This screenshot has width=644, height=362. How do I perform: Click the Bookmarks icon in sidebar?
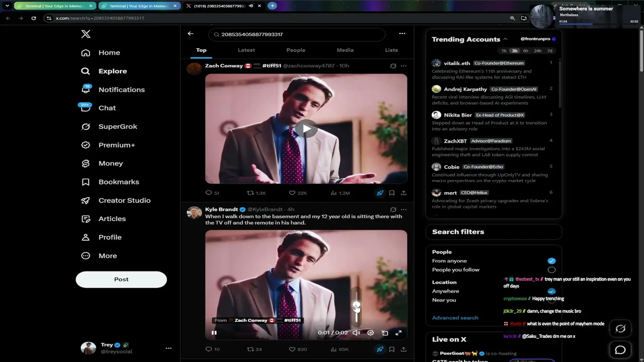[x=86, y=182]
